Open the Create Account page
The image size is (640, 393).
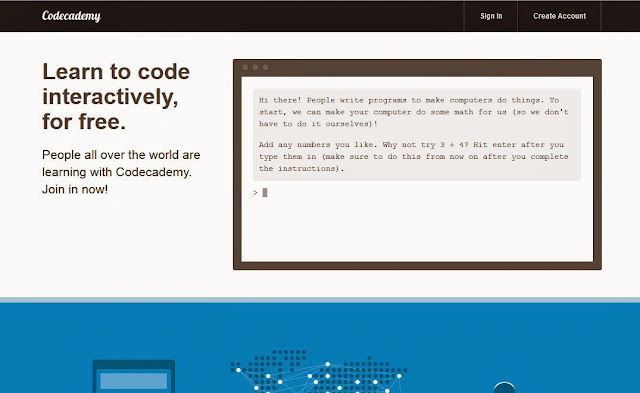(559, 16)
